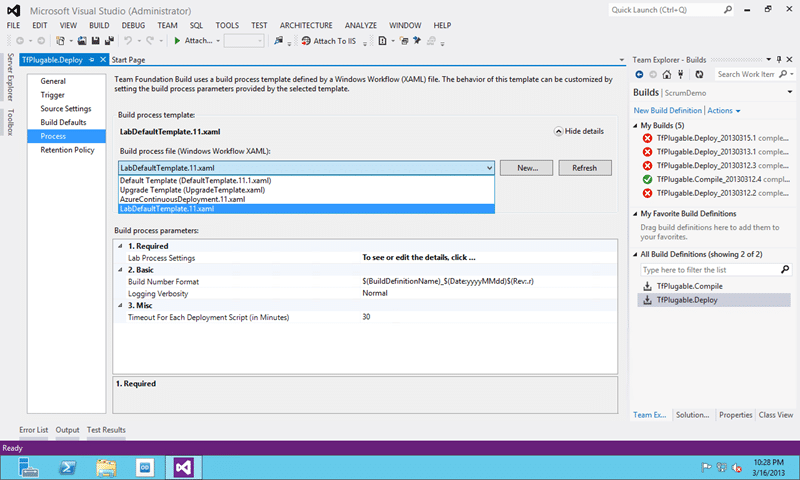This screenshot has width=800, height=480.
Task: Open File Explorer from the taskbar
Action: (x=106, y=467)
